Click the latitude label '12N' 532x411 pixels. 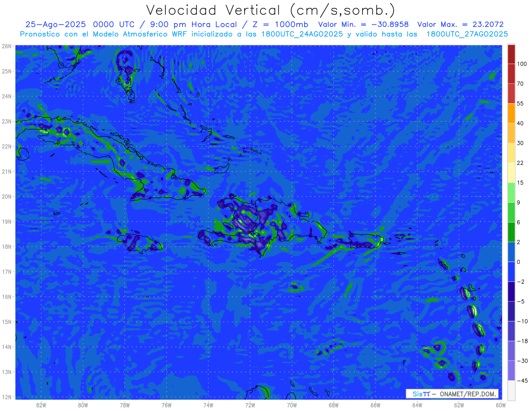coord(7,397)
